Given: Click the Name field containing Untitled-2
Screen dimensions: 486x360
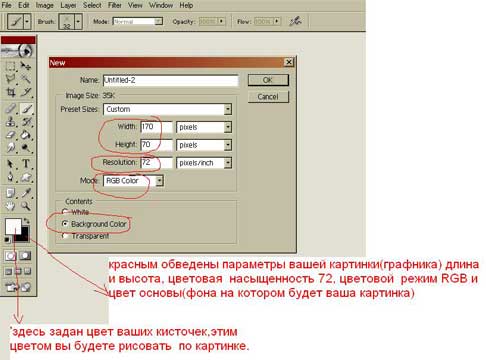Looking at the screenshot, I should pyautogui.click(x=171, y=80).
